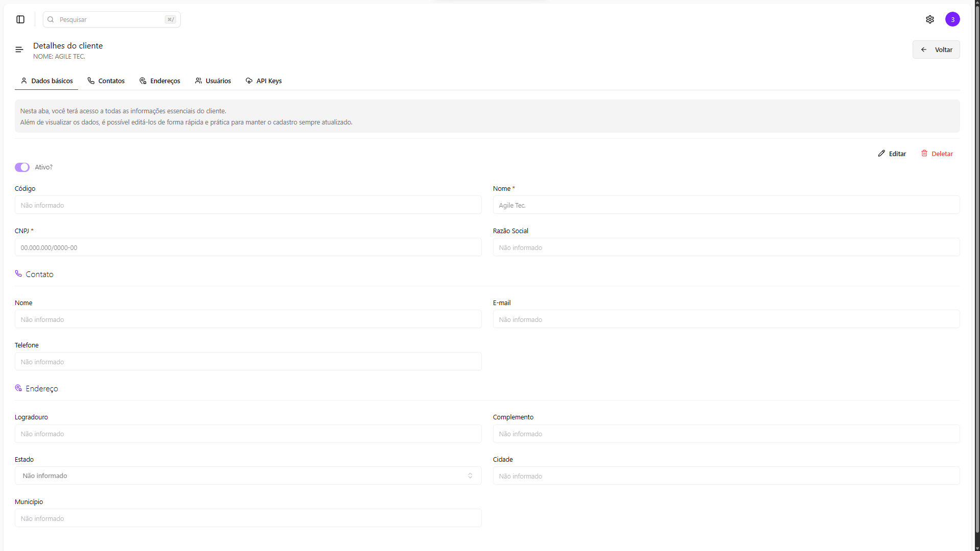Click the red trash Deletar icon
Viewport: 980px width, 551px height.
point(924,154)
